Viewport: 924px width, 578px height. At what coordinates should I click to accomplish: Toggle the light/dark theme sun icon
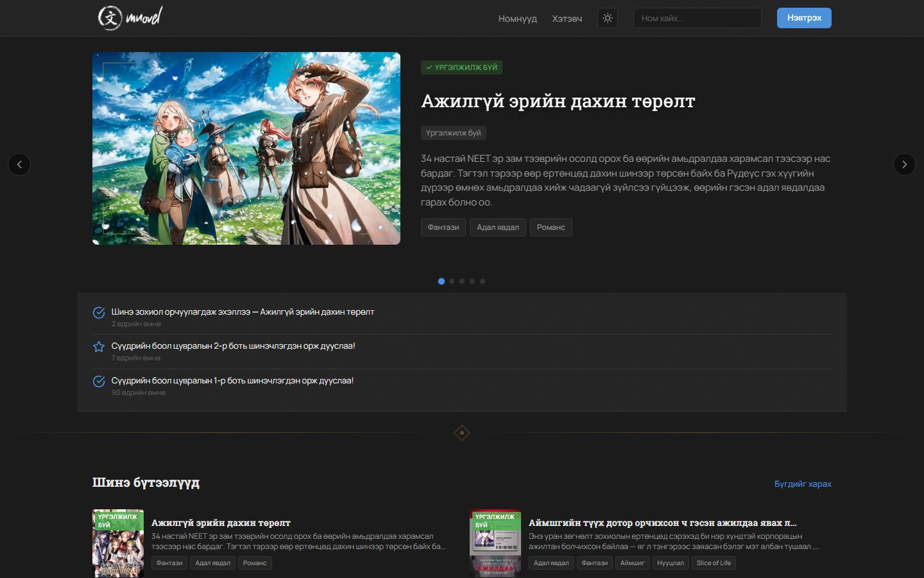coord(608,18)
